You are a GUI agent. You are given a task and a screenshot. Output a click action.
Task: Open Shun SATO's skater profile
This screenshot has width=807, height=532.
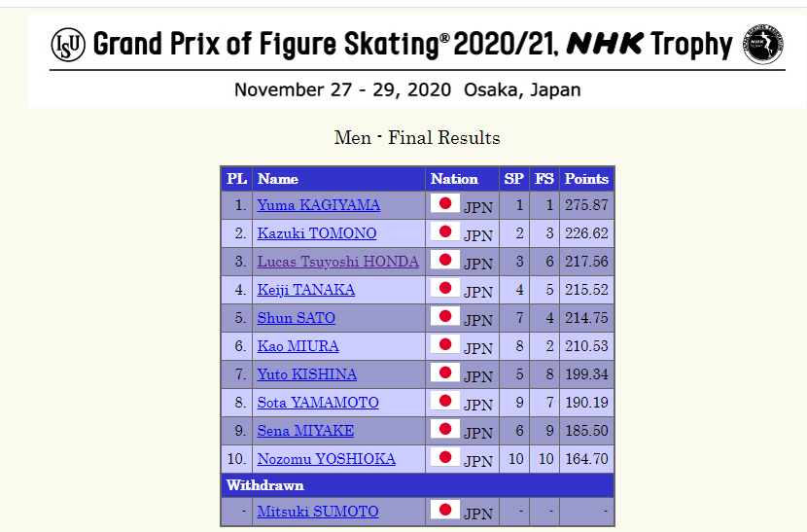click(x=296, y=318)
